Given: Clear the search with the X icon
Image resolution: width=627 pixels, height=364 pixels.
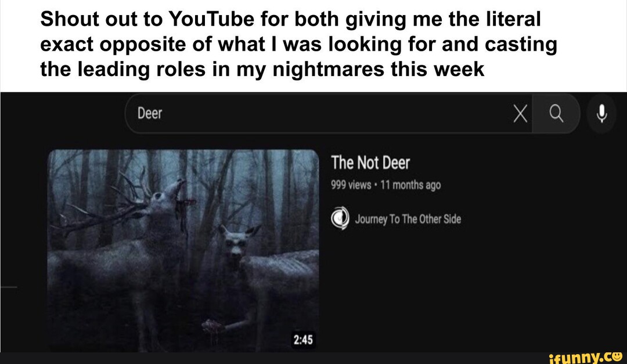Looking at the screenshot, I should pos(520,114).
